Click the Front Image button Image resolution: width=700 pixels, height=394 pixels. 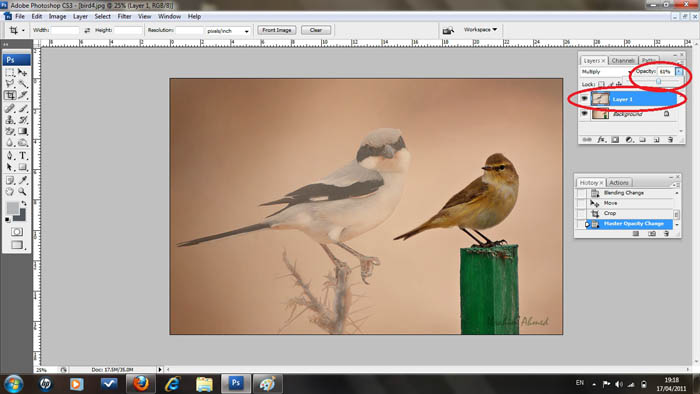[277, 30]
